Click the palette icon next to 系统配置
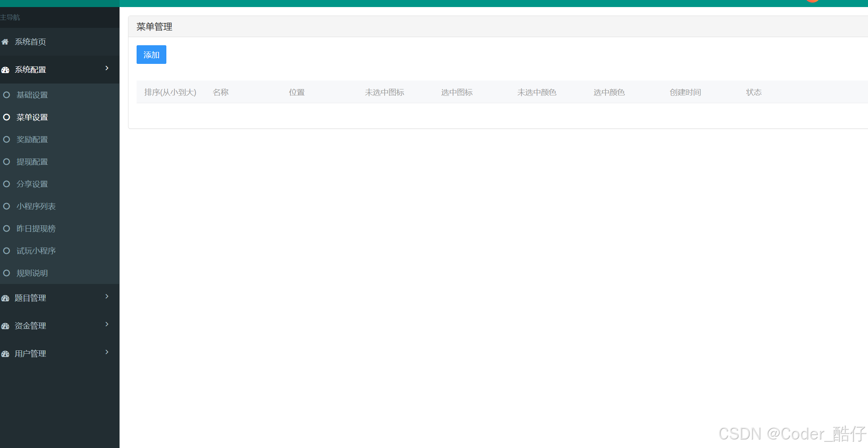This screenshot has width=868, height=448. (5, 70)
